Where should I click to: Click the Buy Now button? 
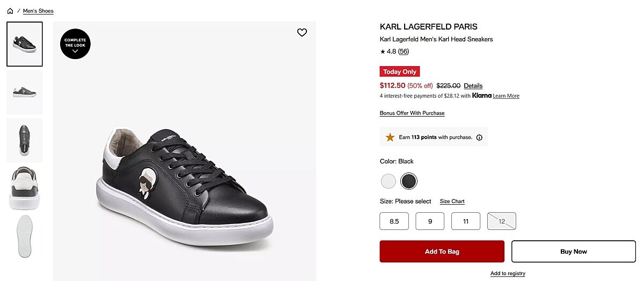pos(573,251)
